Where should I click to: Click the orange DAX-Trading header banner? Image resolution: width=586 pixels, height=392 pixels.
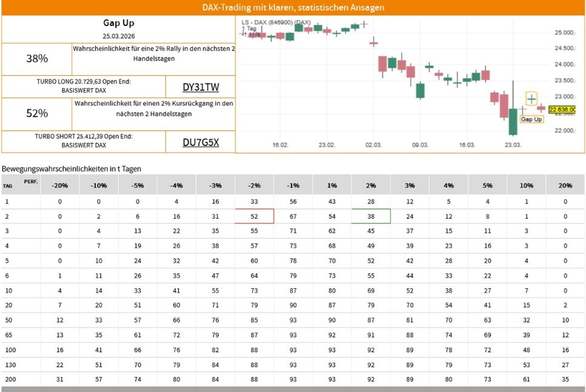coord(293,8)
